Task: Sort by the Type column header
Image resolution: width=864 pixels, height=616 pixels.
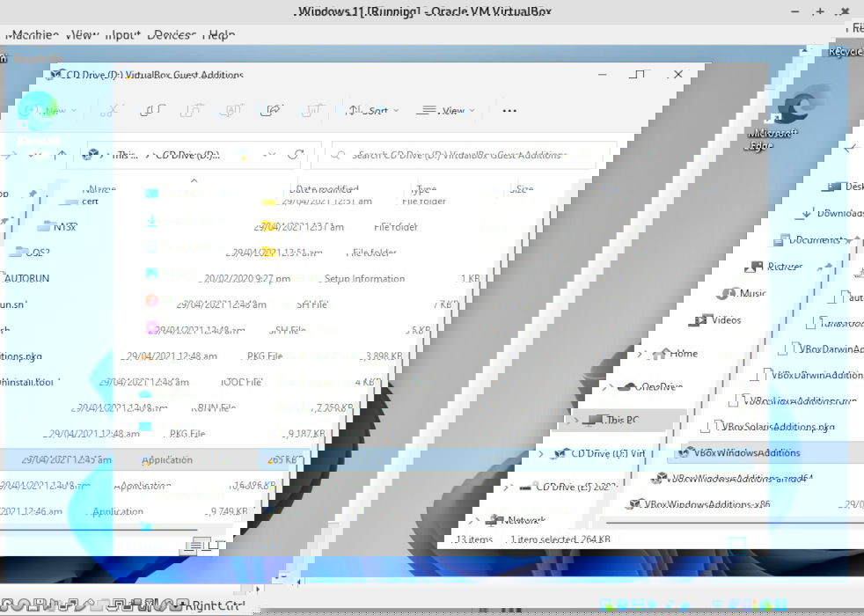Action: pyautogui.click(x=423, y=189)
